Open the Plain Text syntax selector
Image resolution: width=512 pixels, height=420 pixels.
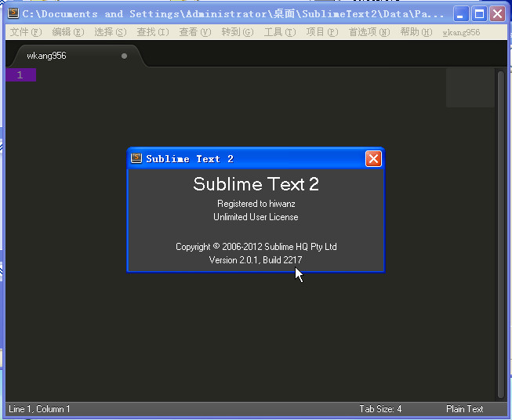464,409
